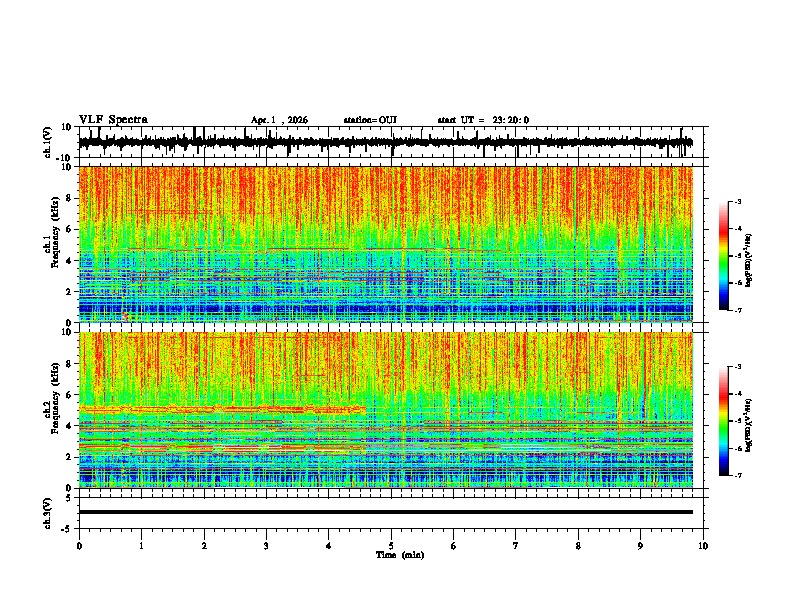
Task: Click time axis tick label "2"
Action: click(204, 546)
